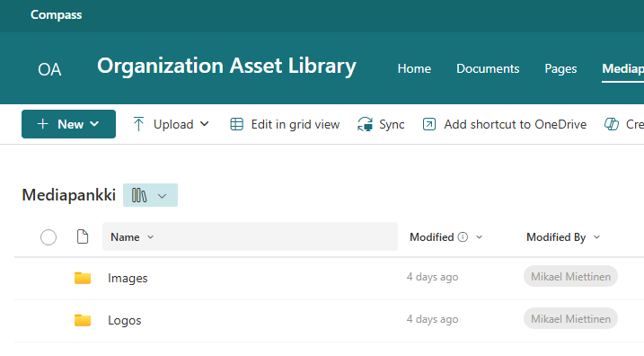Screen dimensions: 644x356
Task: Open the Logos folder icon
Action: pyautogui.click(x=83, y=320)
